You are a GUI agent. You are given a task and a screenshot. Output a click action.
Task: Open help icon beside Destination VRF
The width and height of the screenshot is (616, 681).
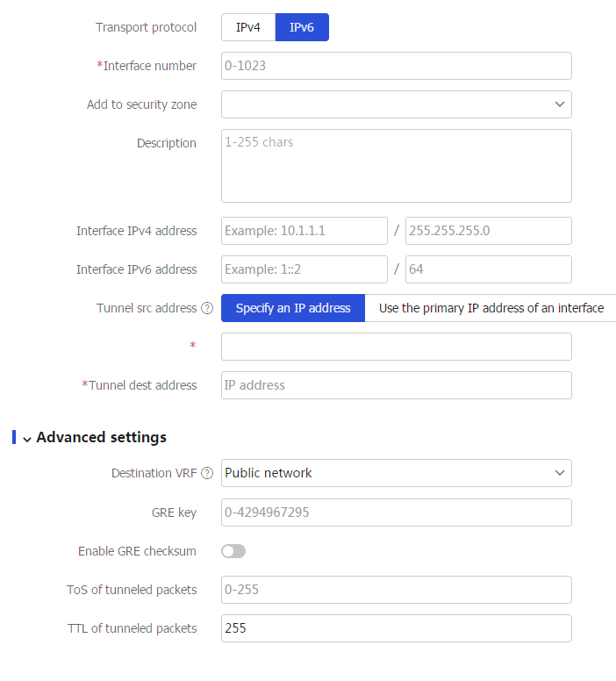[x=207, y=473]
